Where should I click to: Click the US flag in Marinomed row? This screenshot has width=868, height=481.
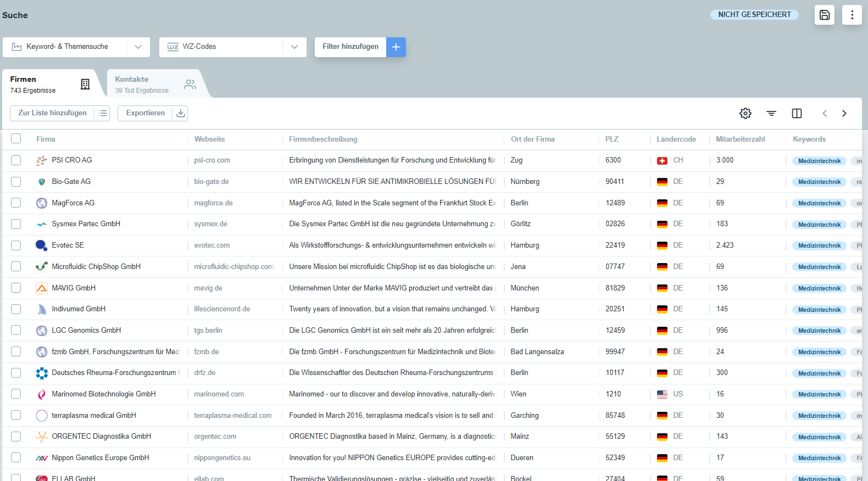(x=662, y=394)
